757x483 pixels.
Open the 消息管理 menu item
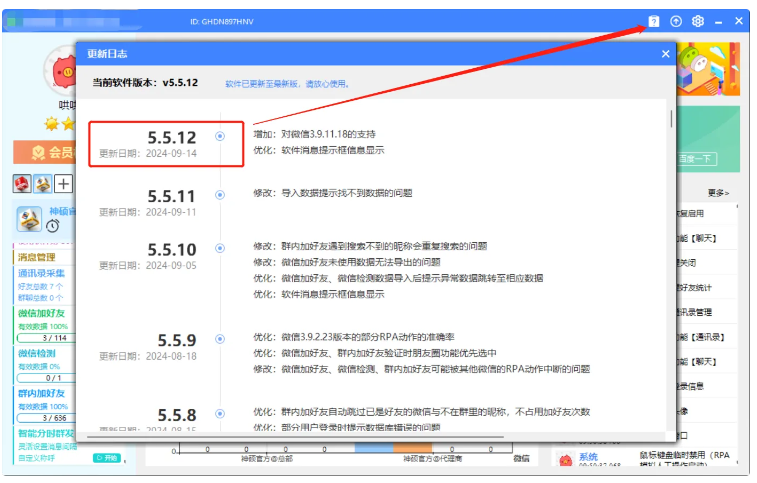[x=37, y=257]
